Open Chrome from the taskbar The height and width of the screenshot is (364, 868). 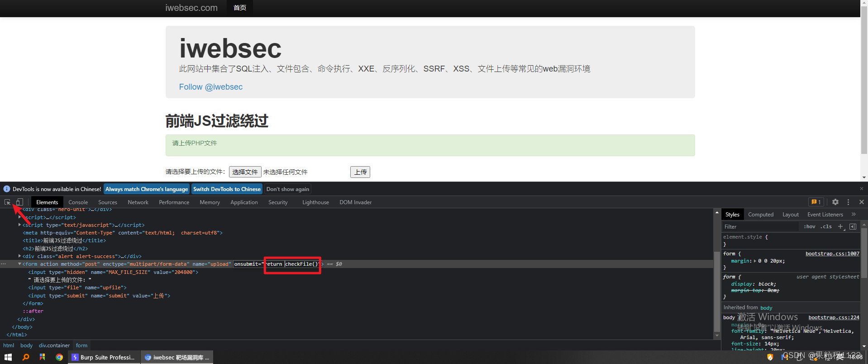tap(59, 357)
